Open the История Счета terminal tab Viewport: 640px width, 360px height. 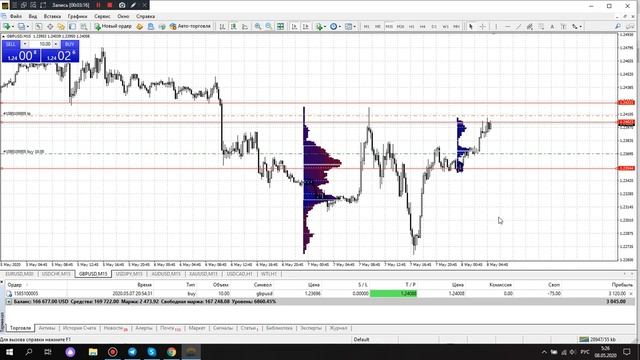[80, 328]
